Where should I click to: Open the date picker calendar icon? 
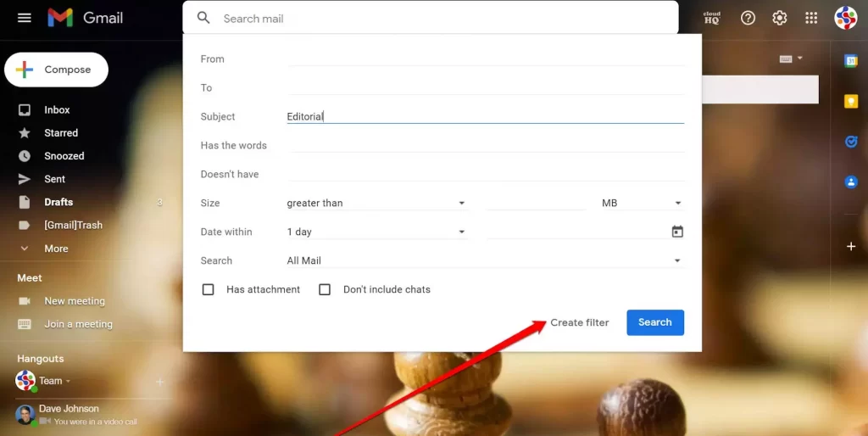(x=677, y=232)
